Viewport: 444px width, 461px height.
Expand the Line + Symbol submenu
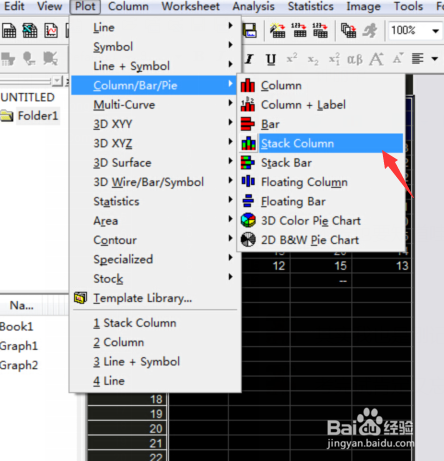(x=156, y=66)
